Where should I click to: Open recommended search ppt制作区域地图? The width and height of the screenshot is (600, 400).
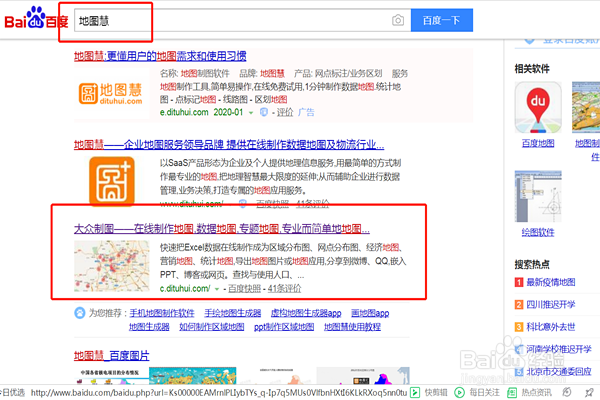coord(284,327)
